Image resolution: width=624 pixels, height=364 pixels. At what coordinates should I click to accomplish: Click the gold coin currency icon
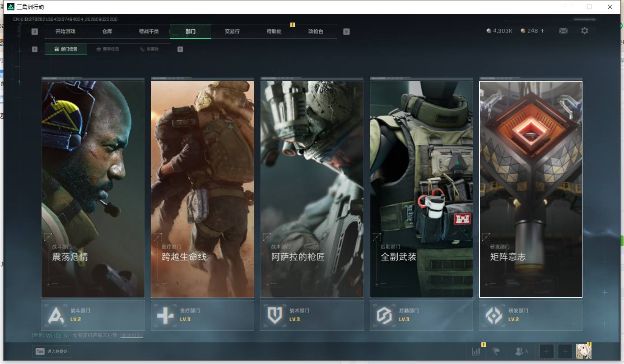(x=523, y=31)
